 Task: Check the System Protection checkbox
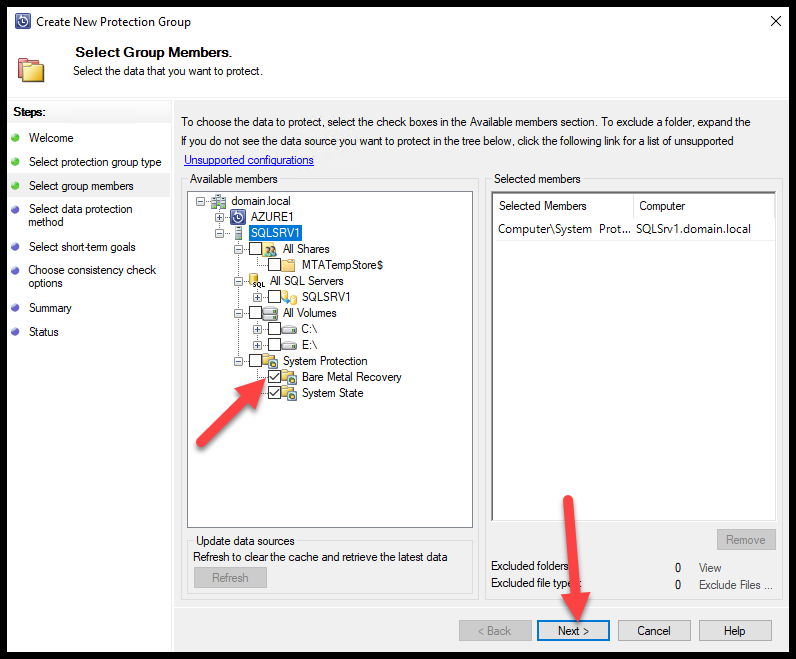[255, 361]
